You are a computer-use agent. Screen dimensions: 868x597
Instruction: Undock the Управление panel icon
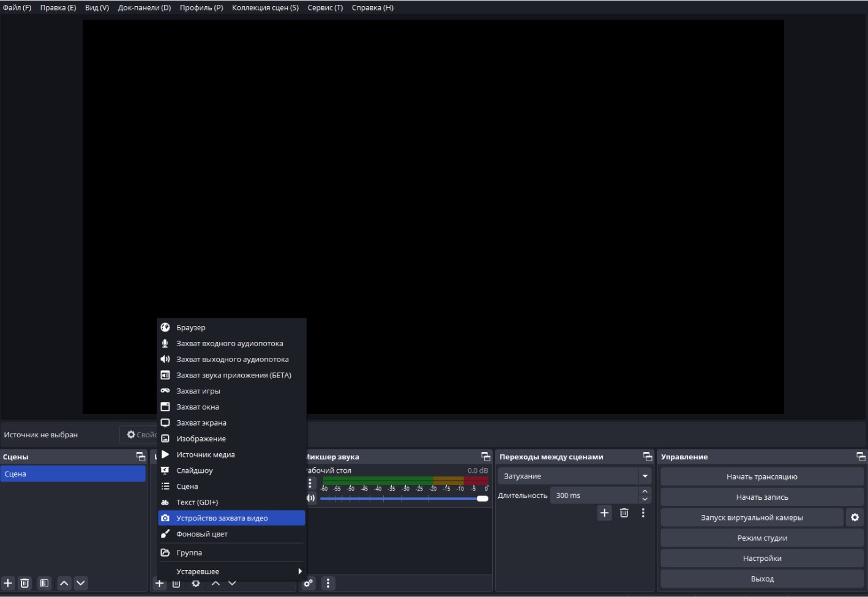861,457
